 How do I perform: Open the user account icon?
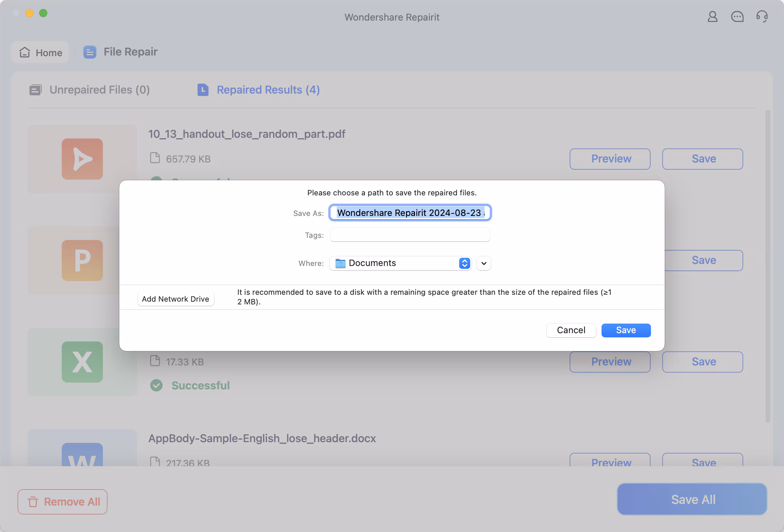coord(713,16)
